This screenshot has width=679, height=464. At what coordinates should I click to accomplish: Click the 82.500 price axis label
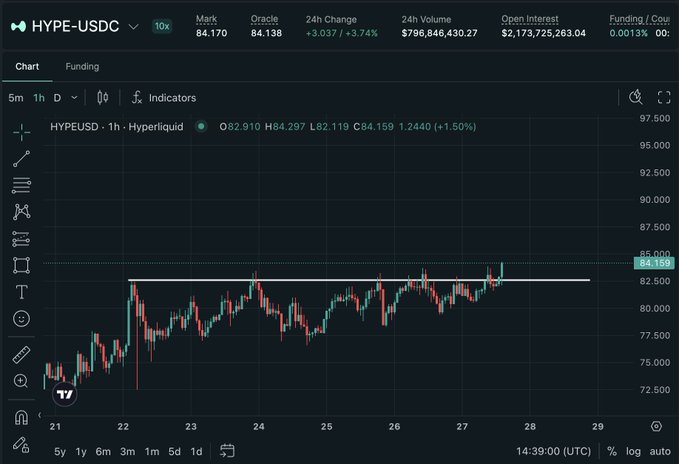[x=655, y=281]
